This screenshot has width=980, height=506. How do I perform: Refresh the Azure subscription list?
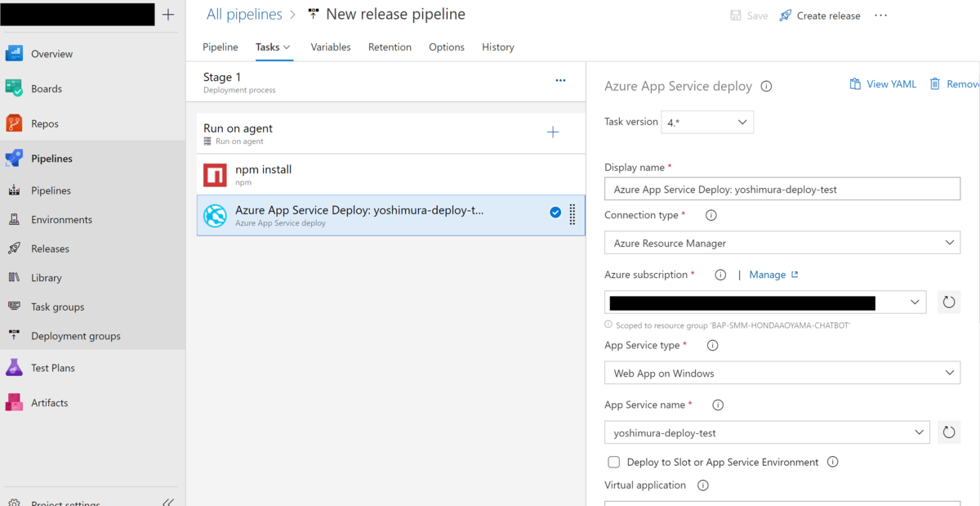point(948,302)
